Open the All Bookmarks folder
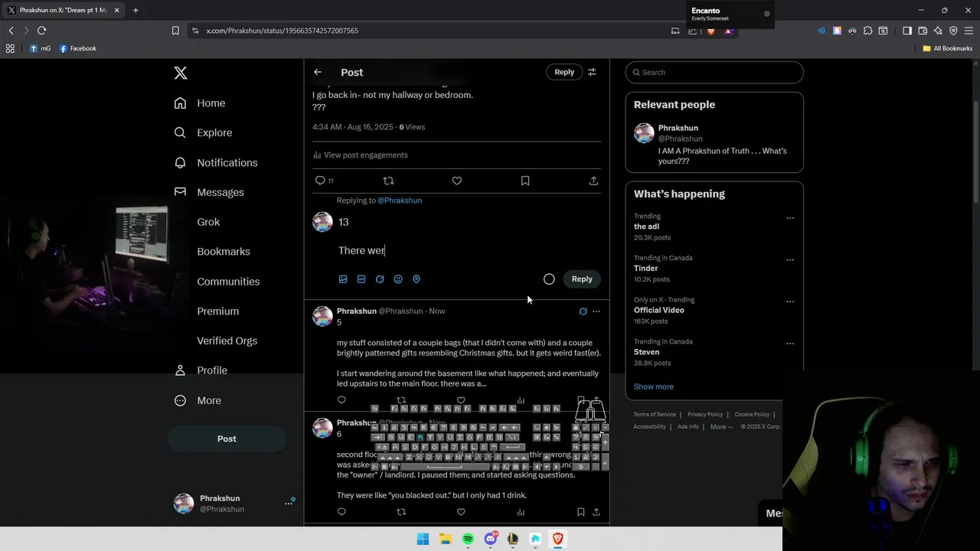The height and width of the screenshot is (551, 980). pos(947,48)
